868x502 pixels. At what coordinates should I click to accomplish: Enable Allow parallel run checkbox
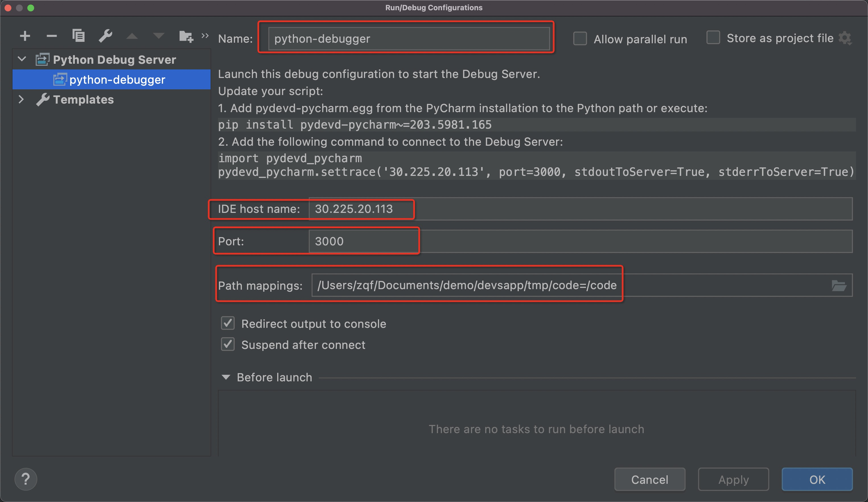pyautogui.click(x=580, y=39)
